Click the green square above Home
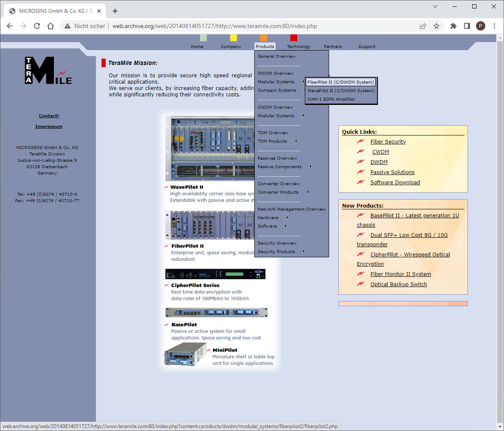The width and height of the screenshot is (504, 431). click(203, 38)
